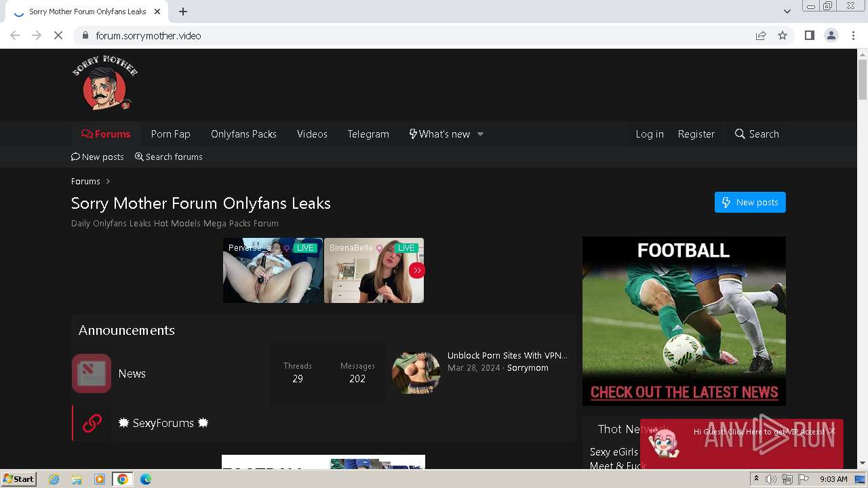View site information lock icon
Screen dimensions: 868x488
85,35
